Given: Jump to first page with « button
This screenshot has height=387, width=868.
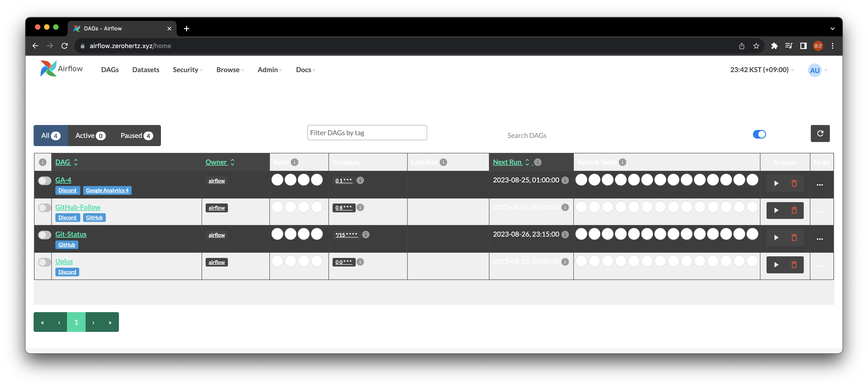Looking at the screenshot, I should 42,322.
